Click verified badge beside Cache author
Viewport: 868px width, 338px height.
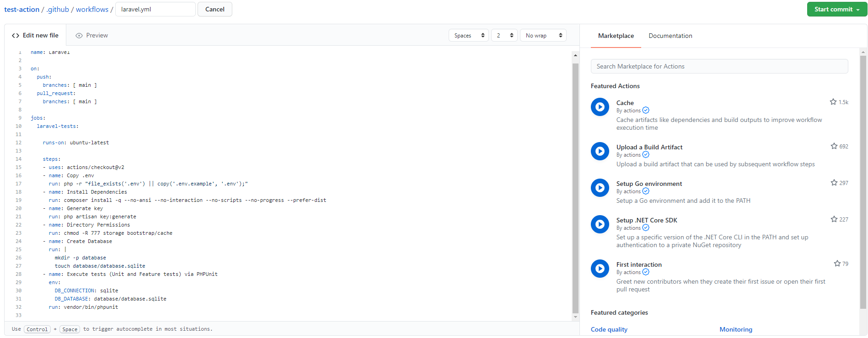tap(646, 110)
